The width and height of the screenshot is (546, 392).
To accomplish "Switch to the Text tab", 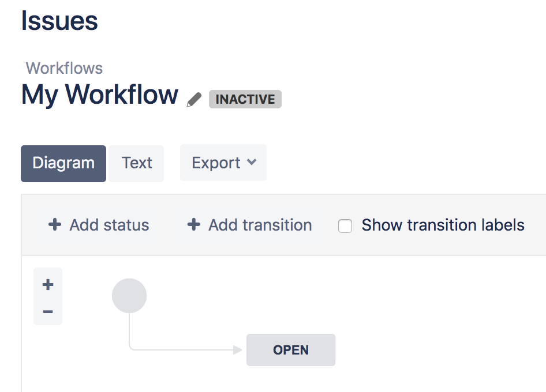I will point(136,163).
